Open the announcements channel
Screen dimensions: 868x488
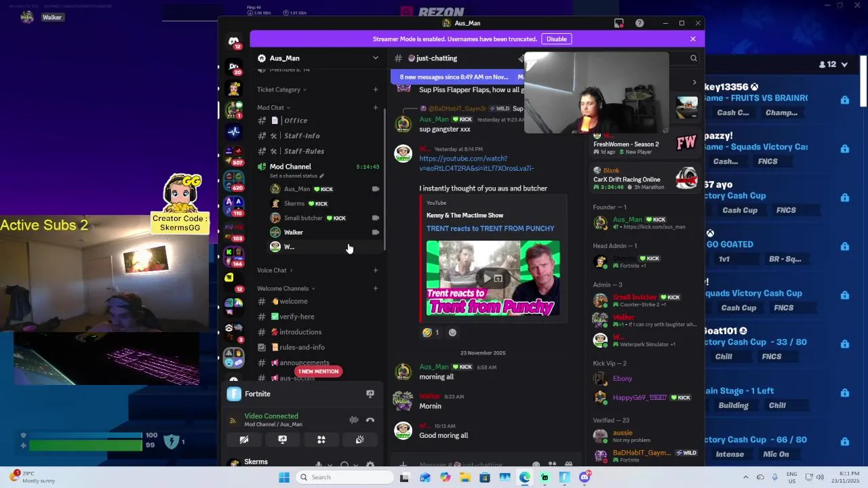318,363
